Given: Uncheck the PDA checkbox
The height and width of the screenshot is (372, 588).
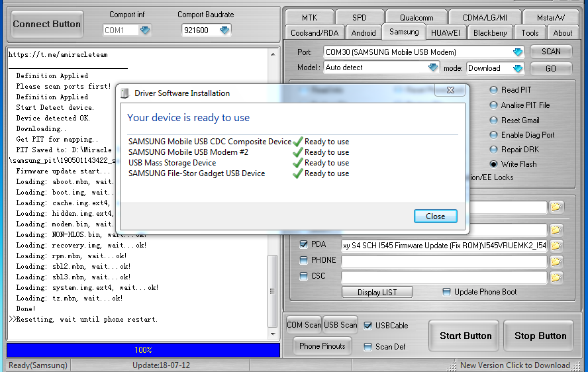Looking at the screenshot, I should pos(304,244).
